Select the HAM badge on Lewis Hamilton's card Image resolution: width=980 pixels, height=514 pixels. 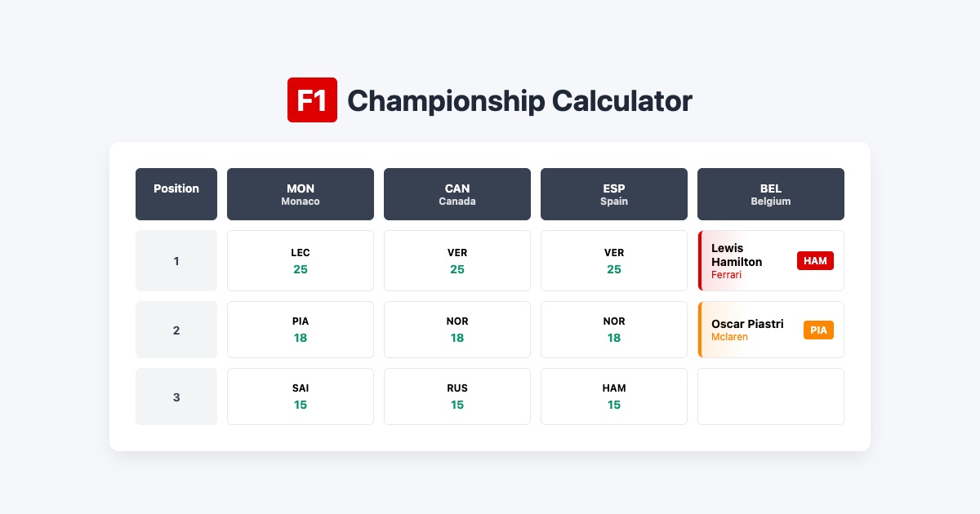pos(815,260)
